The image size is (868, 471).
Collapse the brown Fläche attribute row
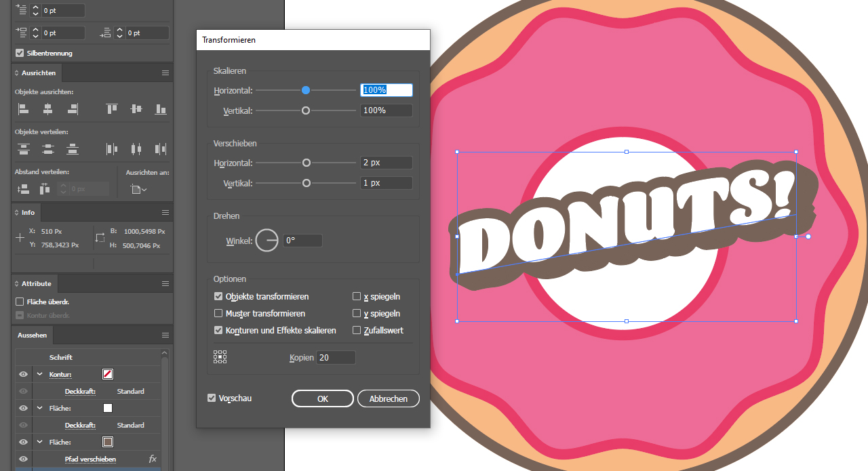(39, 442)
